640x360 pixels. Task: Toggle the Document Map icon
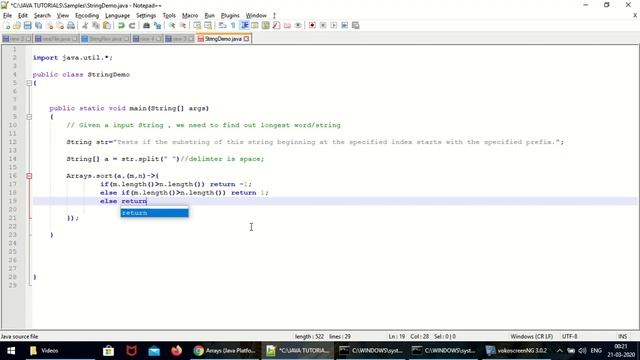pos(266,25)
